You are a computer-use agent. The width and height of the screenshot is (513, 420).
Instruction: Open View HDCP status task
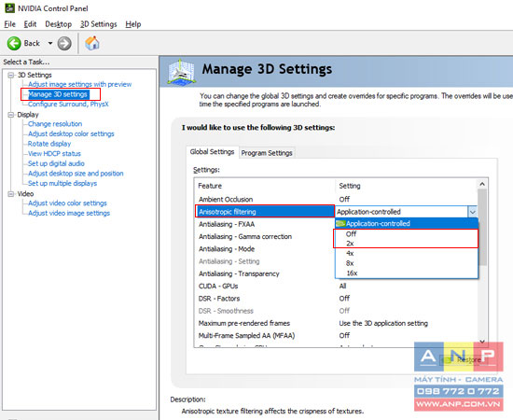tap(54, 153)
